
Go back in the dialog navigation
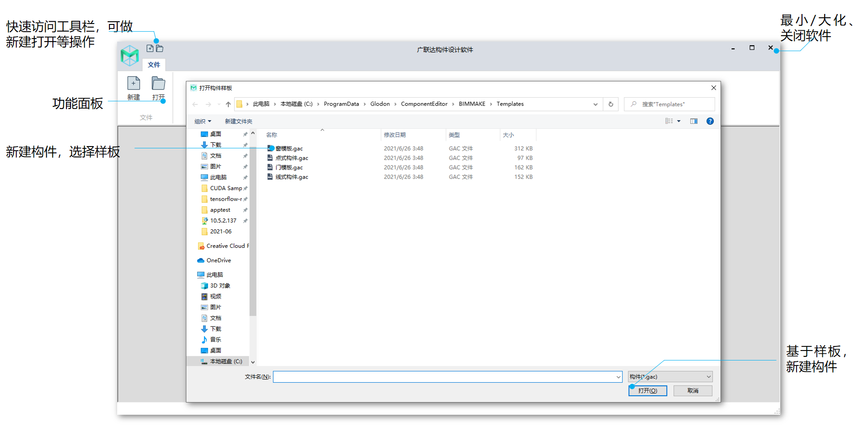click(195, 104)
